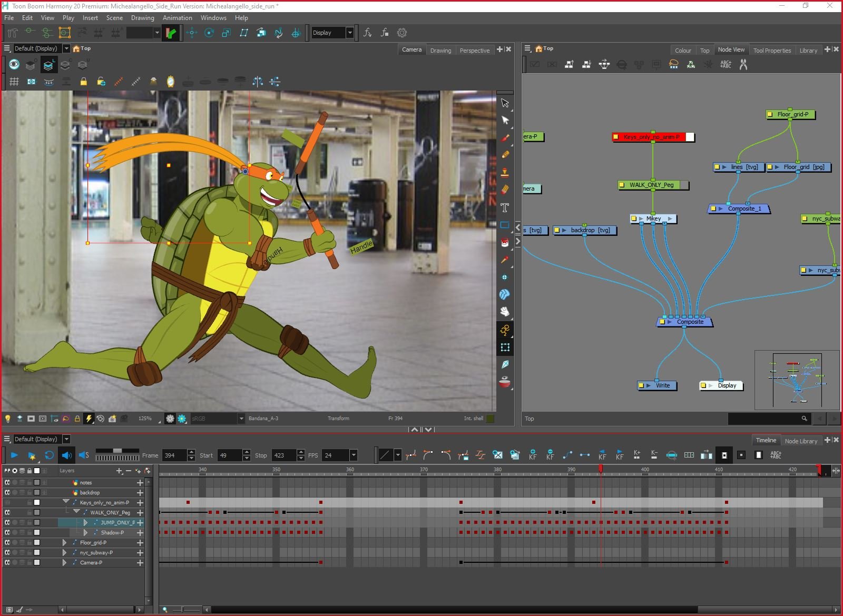The image size is (843, 616).
Task: Delete layer with the Layers minus button
Action: 129,471
